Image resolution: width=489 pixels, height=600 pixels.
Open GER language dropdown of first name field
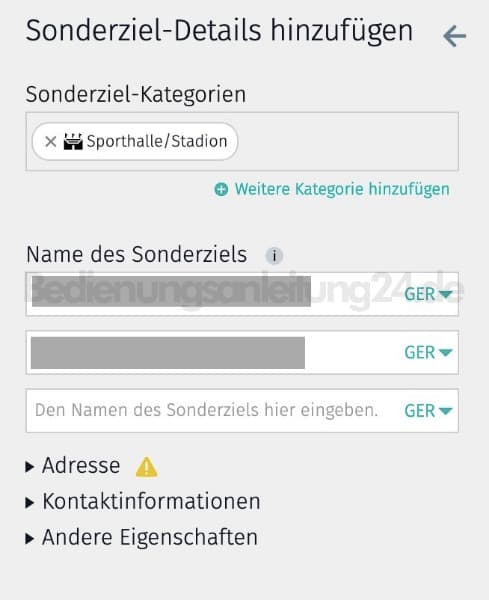(428, 294)
